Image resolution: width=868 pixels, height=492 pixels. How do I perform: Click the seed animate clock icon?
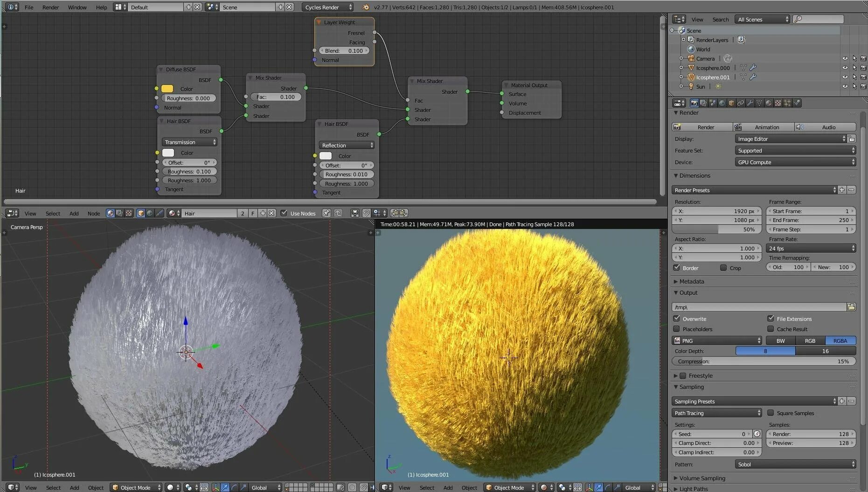coord(757,434)
